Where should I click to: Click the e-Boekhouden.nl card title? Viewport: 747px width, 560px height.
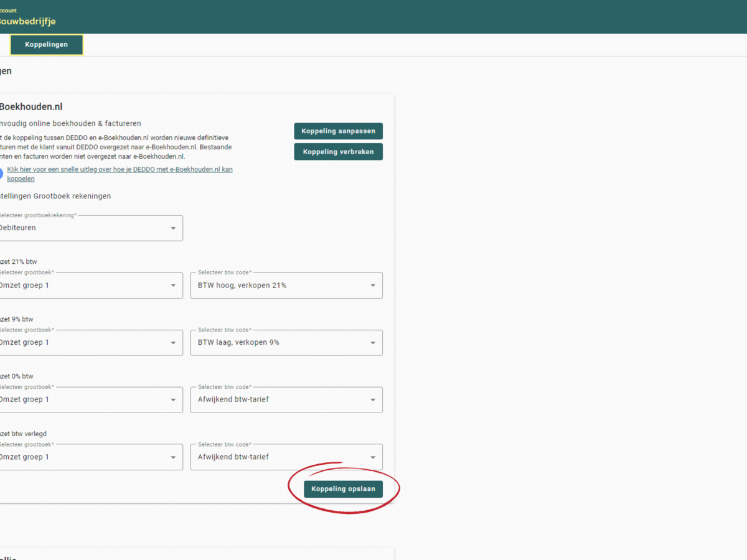31,107
